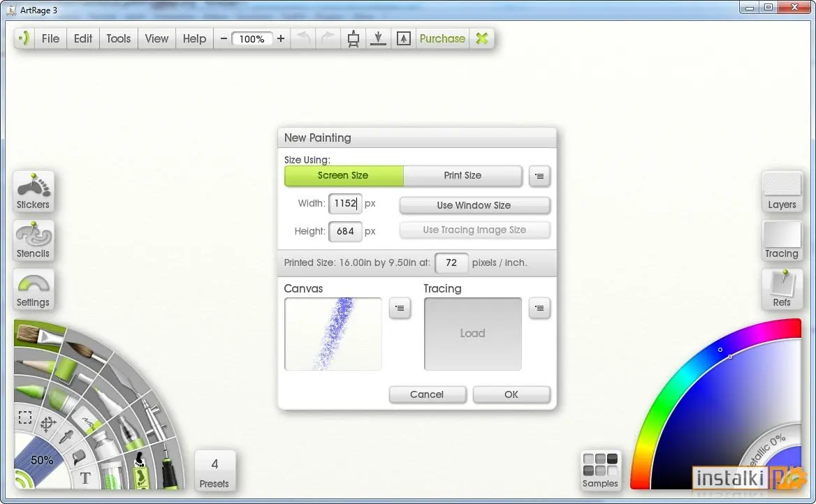Open the color Samples panel
Image resolution: width=816 pixels, height=504 pixels.
[600, 470]
